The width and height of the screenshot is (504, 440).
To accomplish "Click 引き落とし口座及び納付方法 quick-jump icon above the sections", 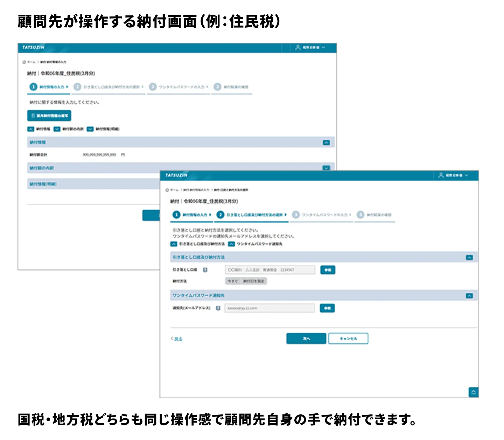I will coord(174,244).
